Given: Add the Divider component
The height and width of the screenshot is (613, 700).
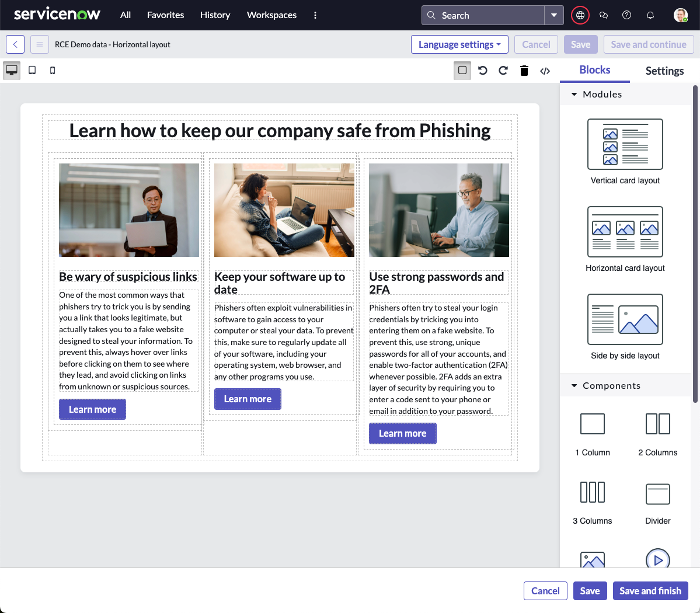Looking at the screenshot, I should (x=657, y=503).
